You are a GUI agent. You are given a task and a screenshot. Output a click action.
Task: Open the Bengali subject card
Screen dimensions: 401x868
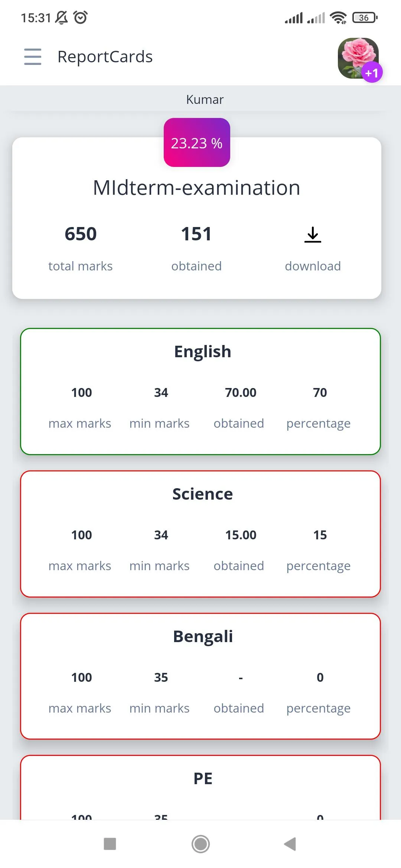200,676
